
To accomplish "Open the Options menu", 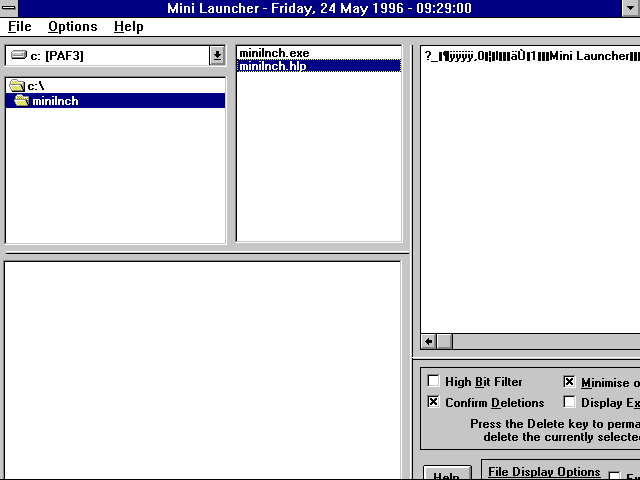I will coord(72,27).
